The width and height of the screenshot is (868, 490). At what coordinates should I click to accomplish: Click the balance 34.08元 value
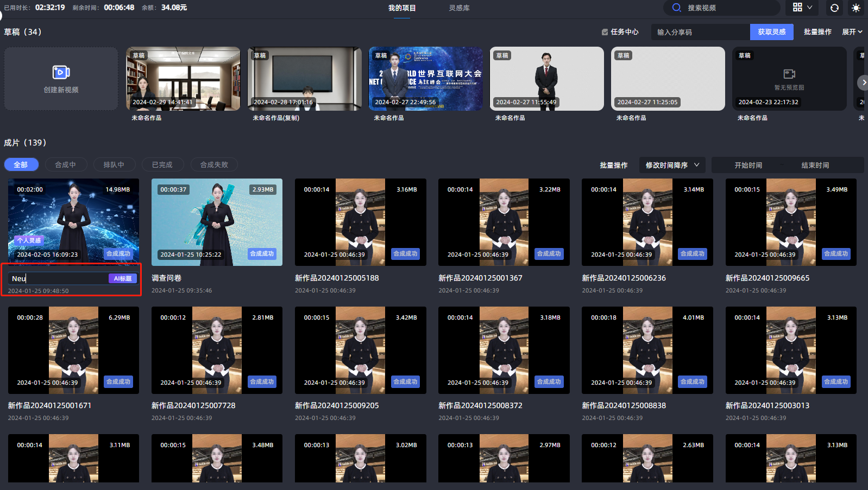174,8
